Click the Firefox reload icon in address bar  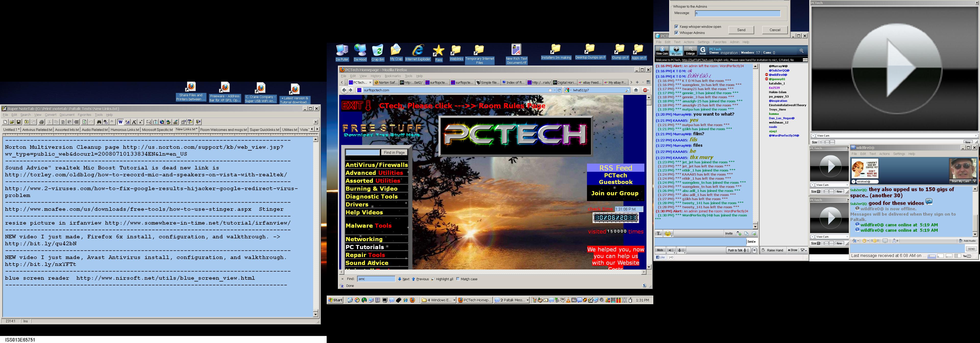559,90
